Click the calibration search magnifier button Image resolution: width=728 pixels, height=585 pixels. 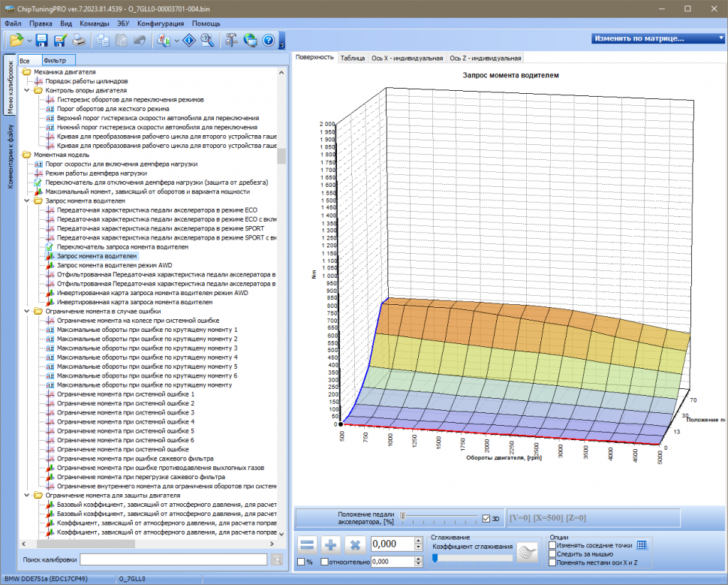(x=277, y=559)
